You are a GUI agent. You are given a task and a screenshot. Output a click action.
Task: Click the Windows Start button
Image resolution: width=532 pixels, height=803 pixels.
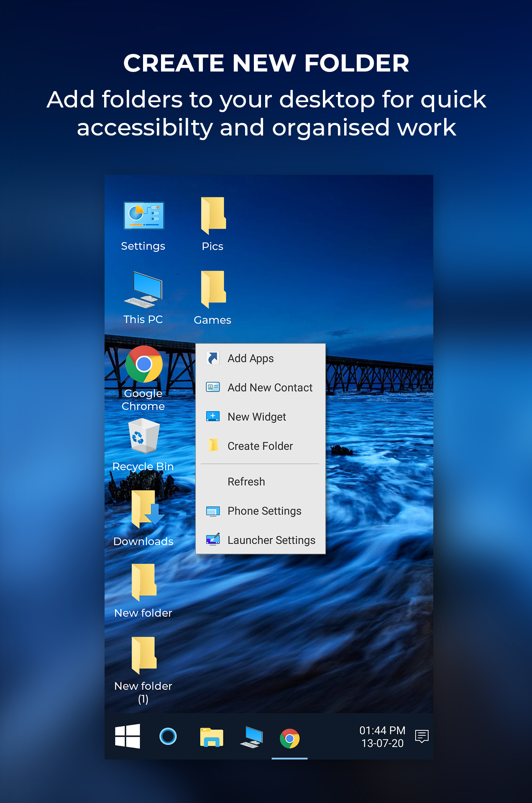[128, 737]
